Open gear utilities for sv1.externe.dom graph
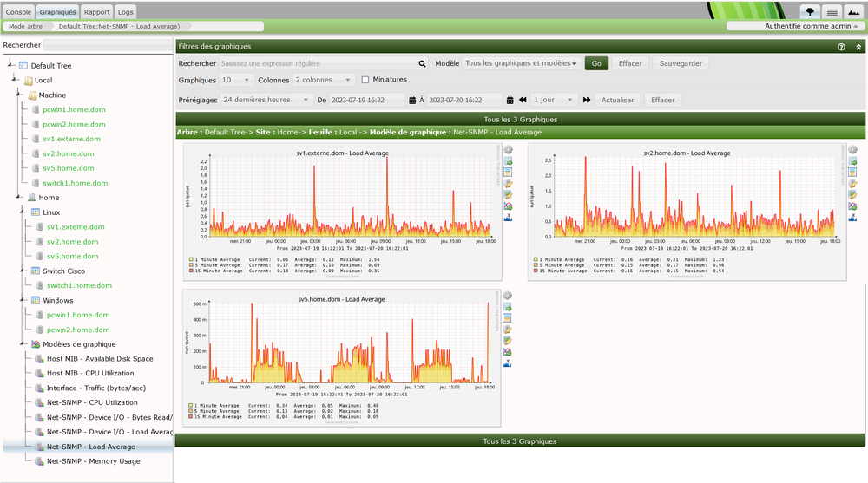868x483 pixels. coord(508,150)
